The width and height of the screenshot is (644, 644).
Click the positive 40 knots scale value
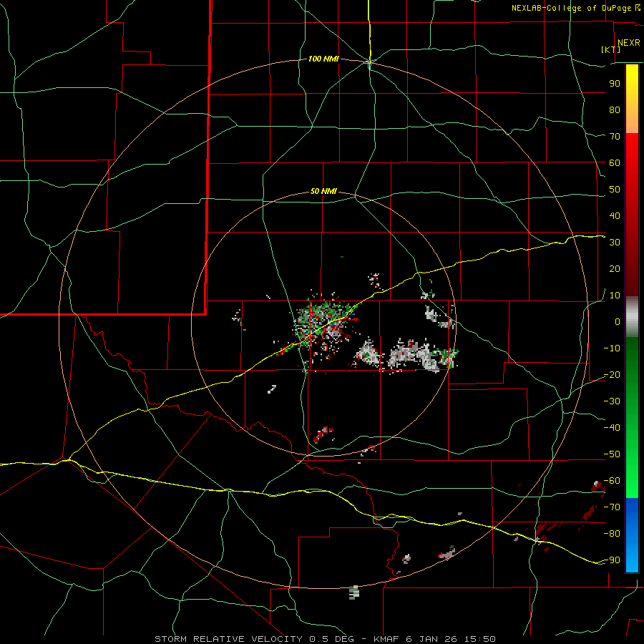tap(615, 215)
